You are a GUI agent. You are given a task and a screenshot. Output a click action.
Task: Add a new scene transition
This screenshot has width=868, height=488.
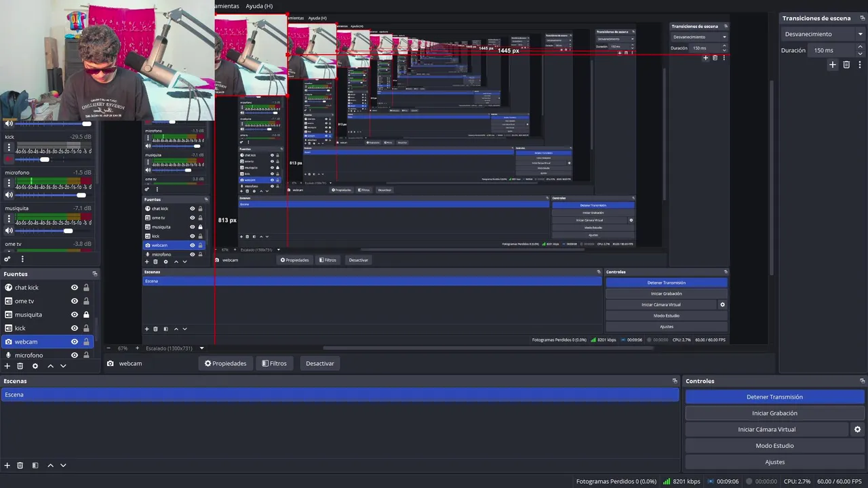[833, 64]
